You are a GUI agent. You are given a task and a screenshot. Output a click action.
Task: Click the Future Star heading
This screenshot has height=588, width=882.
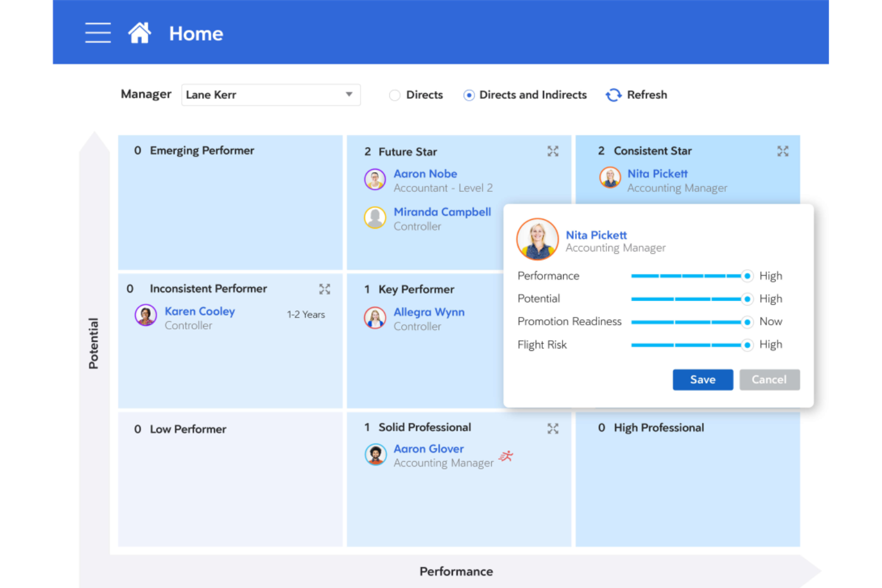pyautogui.click(x=408, y=152)
